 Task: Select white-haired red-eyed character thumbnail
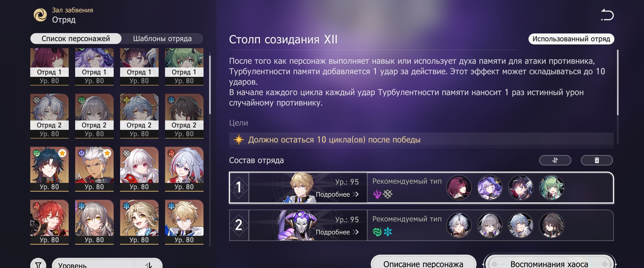pyautogui.click(x=139, y=169)
